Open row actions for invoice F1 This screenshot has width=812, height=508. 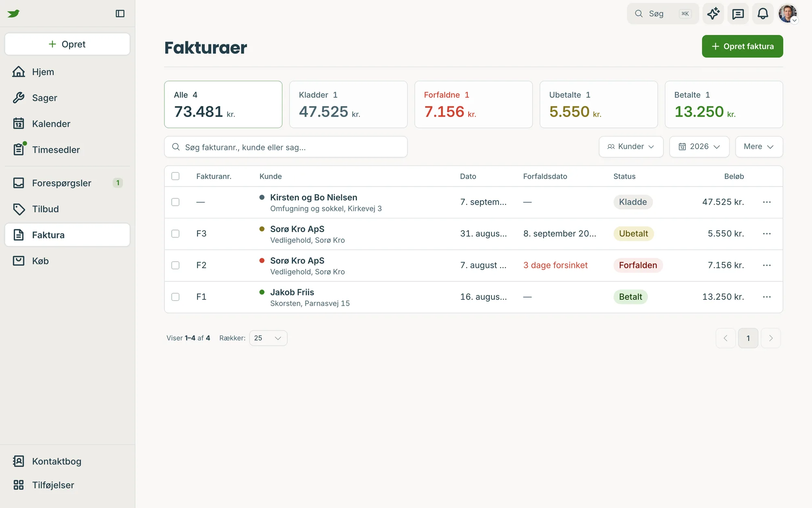coord(767,297)
